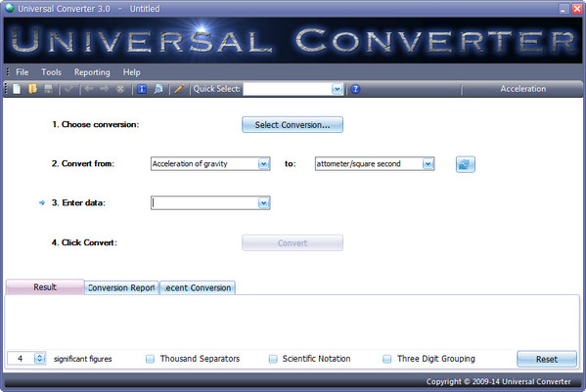Click the Quick Select text box
This screenshot has height=392, width=586.
pos(287,89)
